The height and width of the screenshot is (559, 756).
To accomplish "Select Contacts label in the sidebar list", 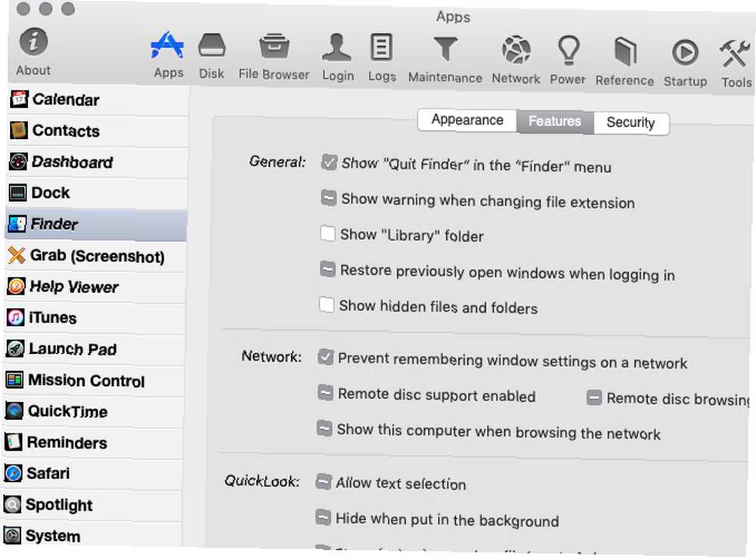I will (66, 131).
